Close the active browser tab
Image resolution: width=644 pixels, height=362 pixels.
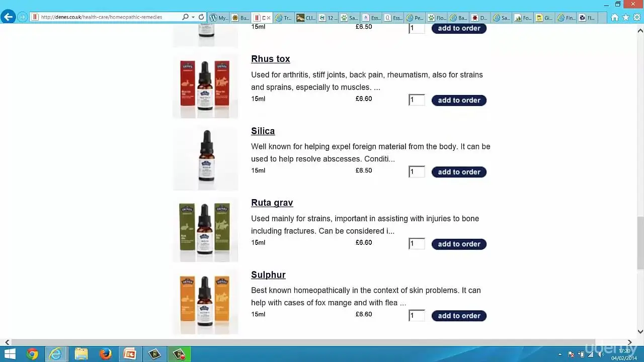tap(268, 18)
